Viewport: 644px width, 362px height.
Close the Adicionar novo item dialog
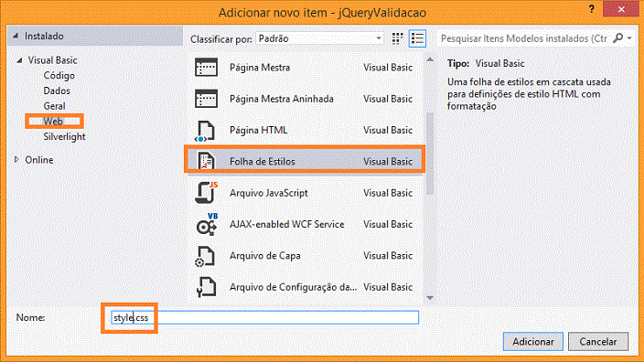click(621, 9)
